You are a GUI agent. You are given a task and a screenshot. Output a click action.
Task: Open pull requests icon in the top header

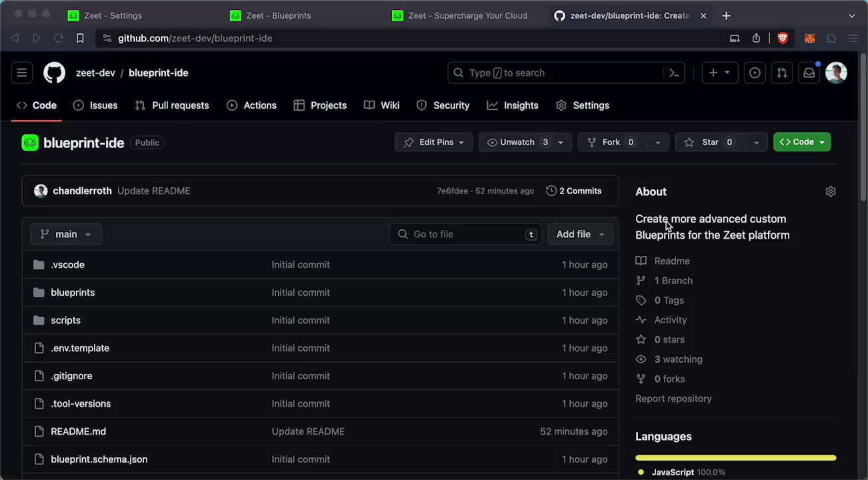[x=782, y=73]
